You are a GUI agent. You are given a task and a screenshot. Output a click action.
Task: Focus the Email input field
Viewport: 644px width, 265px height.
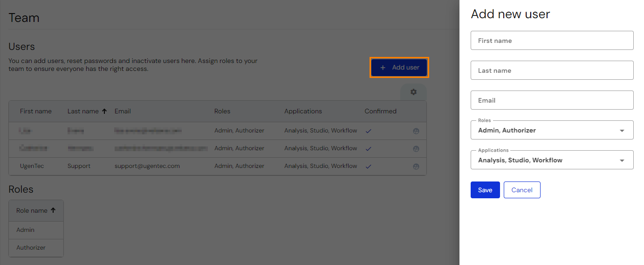552,100
